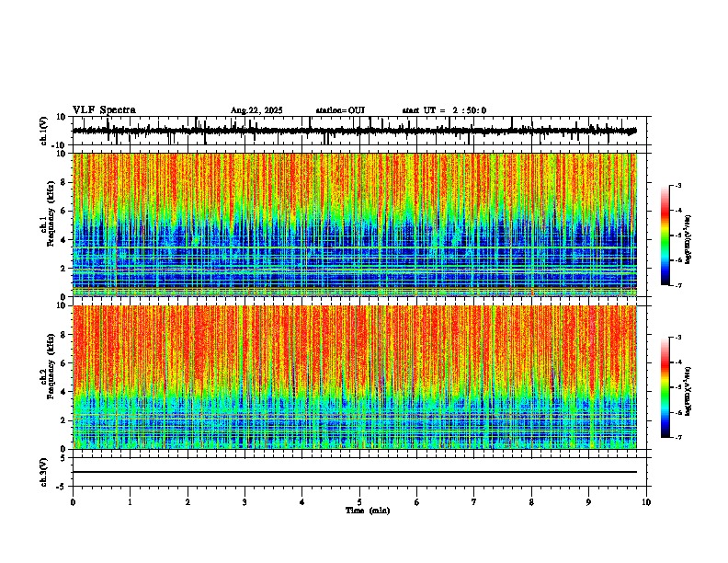Click the '-3' label on ch.1 colorbar
The image size is (728, 563).
point(678,185)
